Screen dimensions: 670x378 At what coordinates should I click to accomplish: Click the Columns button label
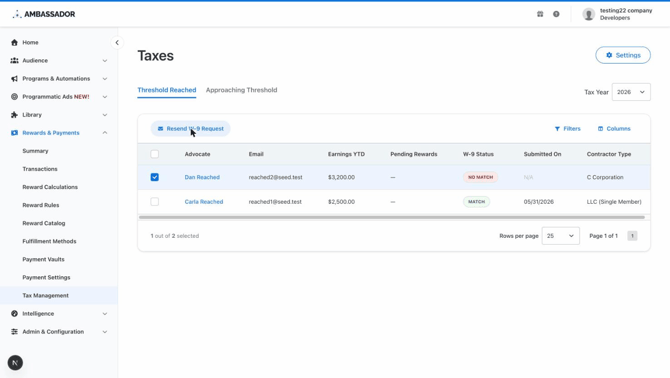(618, 129)
